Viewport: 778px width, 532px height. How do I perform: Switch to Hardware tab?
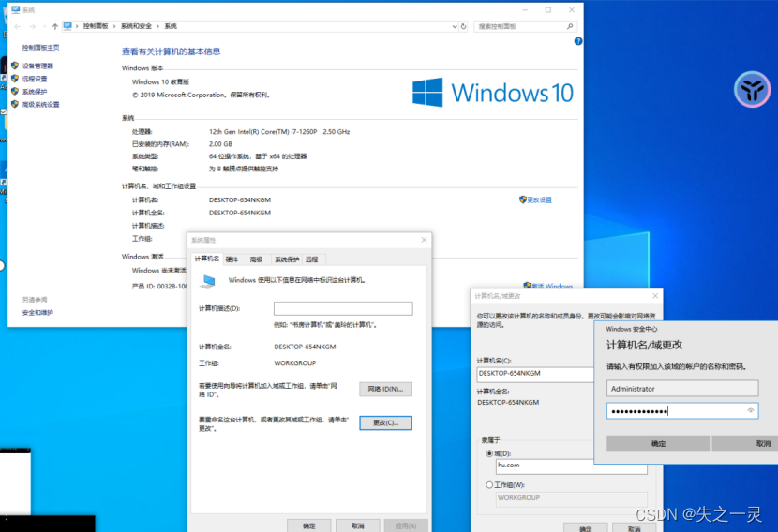point(232,259)
